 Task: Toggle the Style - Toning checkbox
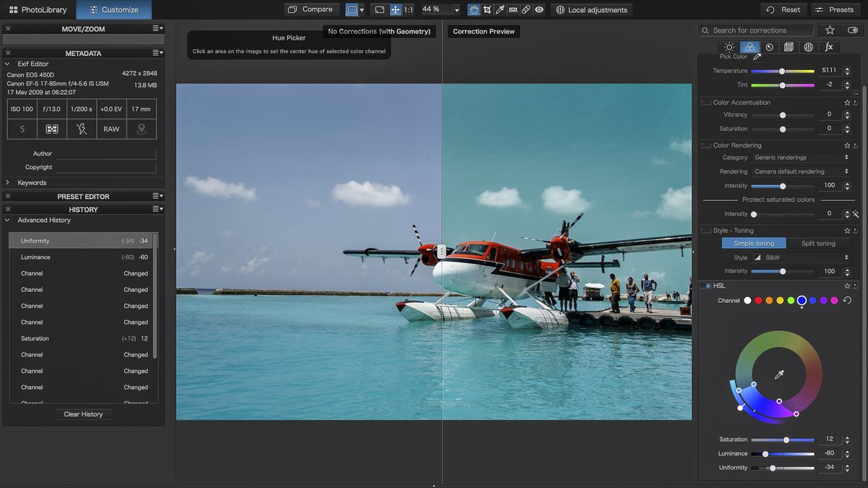pos(705,230)
